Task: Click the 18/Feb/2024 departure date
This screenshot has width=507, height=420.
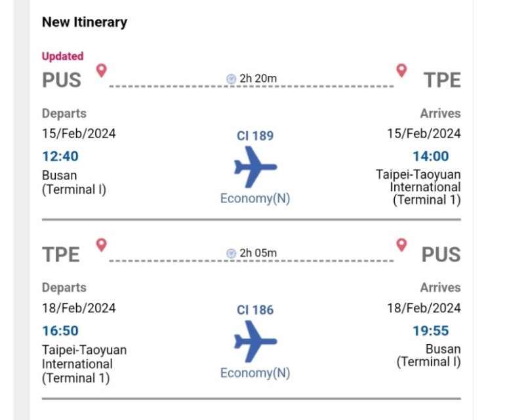Action: tap(79, 308)
